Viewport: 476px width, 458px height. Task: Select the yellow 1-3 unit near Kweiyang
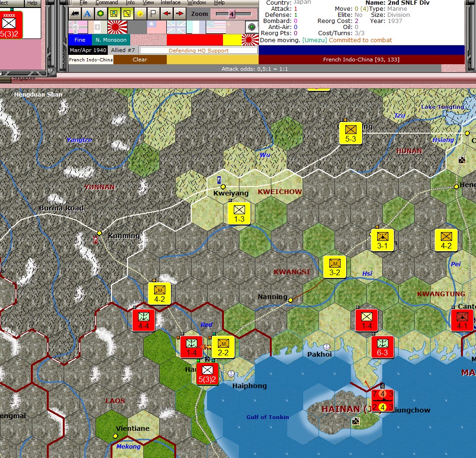239,213
